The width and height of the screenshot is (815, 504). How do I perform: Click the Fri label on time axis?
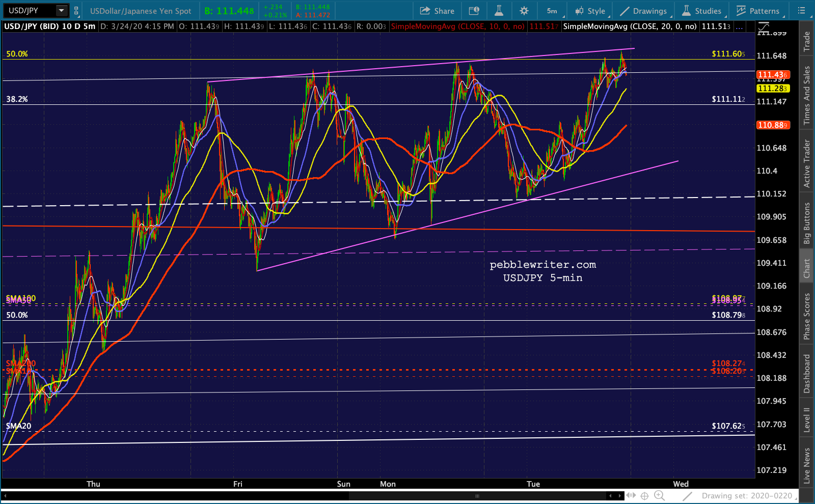coord(238,484)
